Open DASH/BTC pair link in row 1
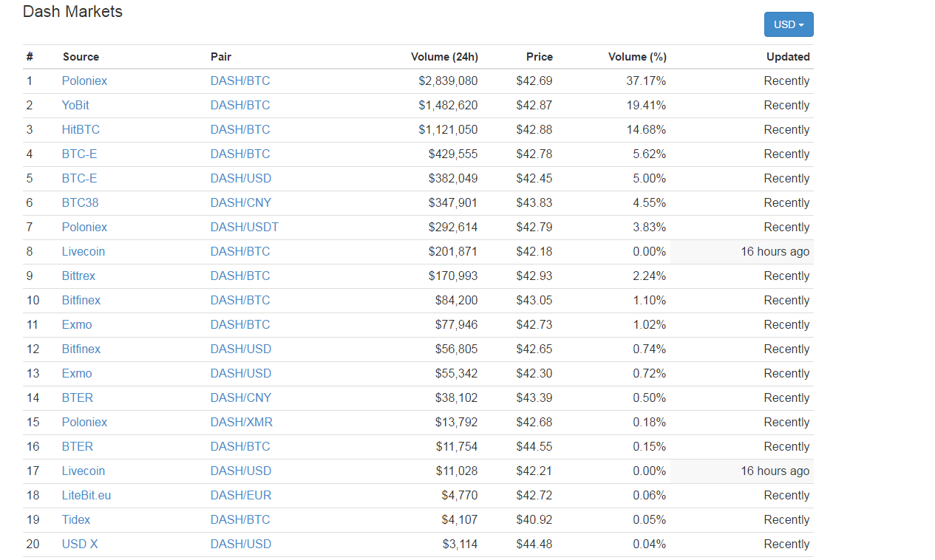The height and width of the screenshot is (560, 935). point(240,81)
